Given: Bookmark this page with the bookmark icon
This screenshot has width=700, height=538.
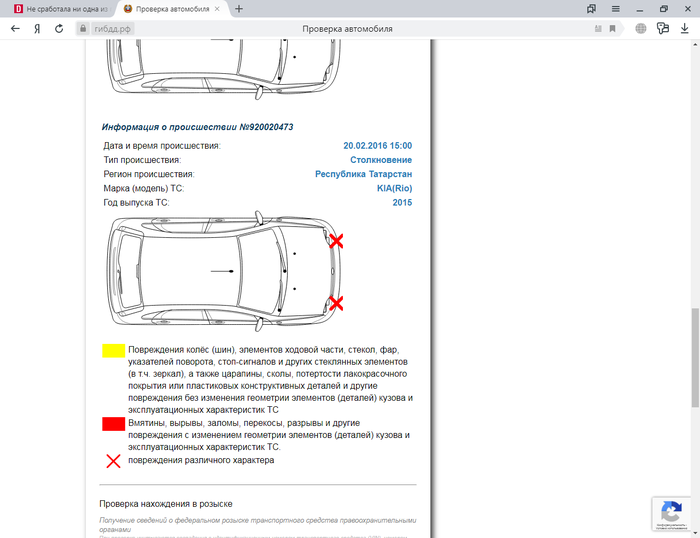Looking at the screenshot, I should [x=612, y=29].
